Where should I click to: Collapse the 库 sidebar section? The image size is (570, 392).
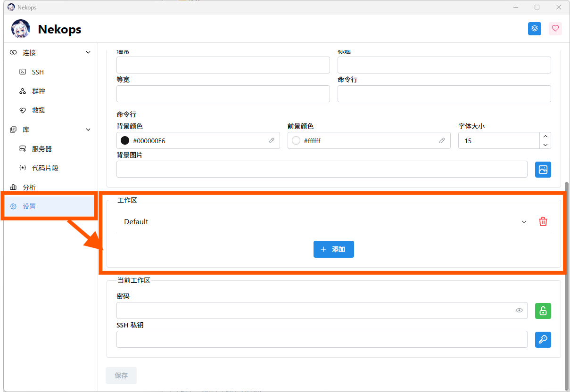point(88,130)
